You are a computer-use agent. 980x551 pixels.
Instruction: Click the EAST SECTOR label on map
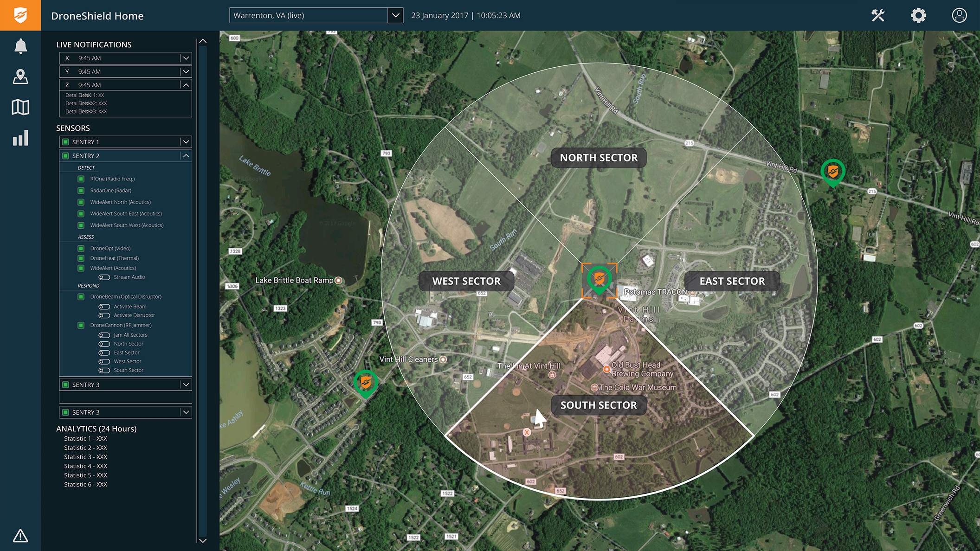(x=732, y=281)
